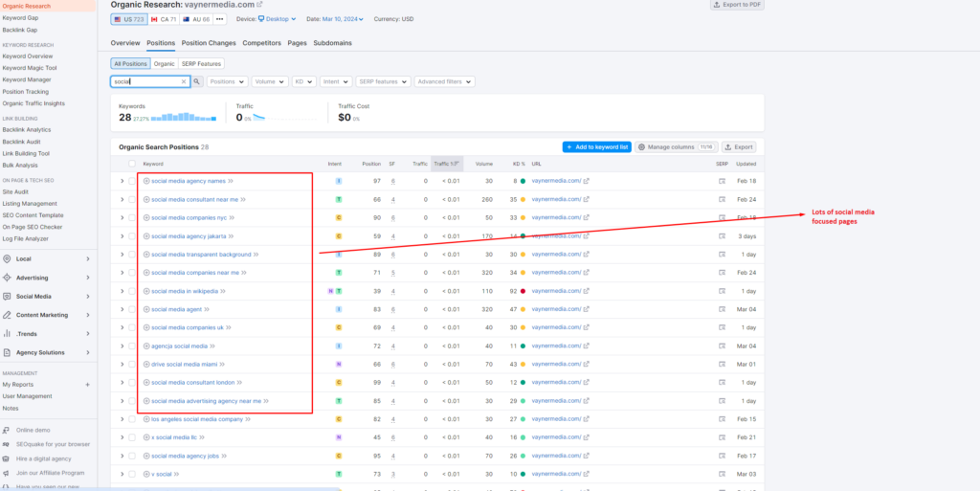The width and height of the screenshot is (980, 491).
Task: Check the box for social media agency names
Action: [x=132, y=181]
